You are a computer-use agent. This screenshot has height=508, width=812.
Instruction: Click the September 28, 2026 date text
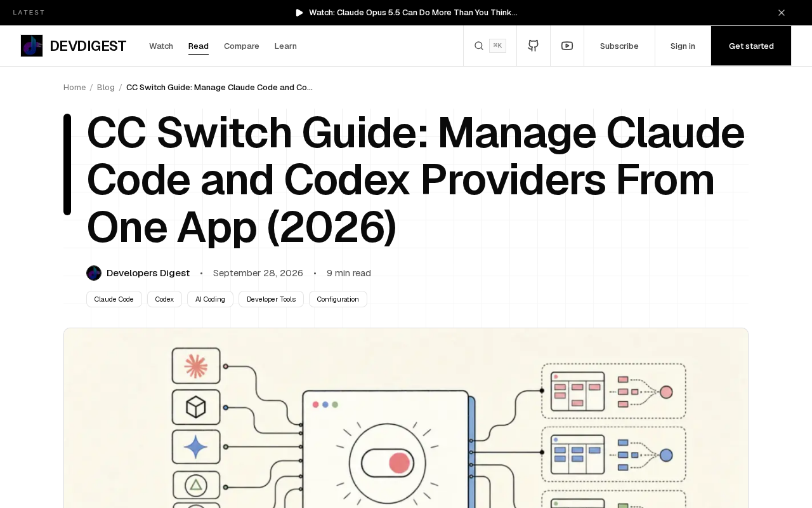258,273
